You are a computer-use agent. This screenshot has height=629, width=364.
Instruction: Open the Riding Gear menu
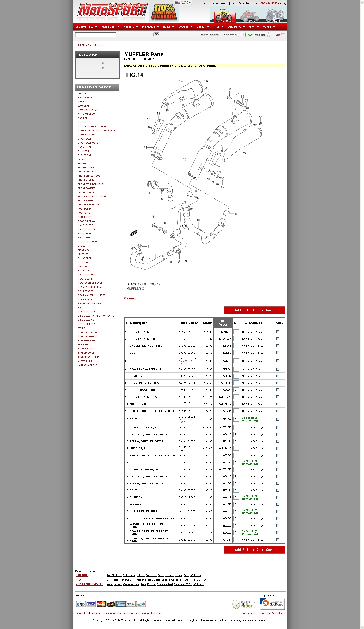pos(108,27)
